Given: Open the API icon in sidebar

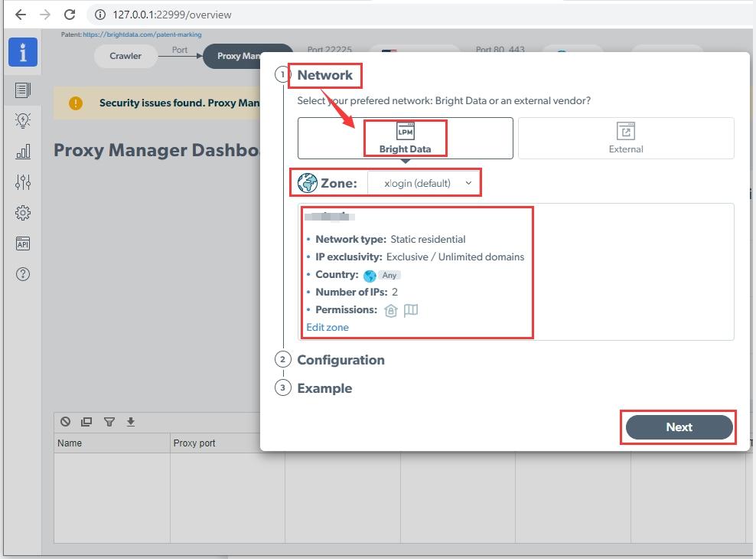Looking at the screenshot, I should [x=23, y=244].
